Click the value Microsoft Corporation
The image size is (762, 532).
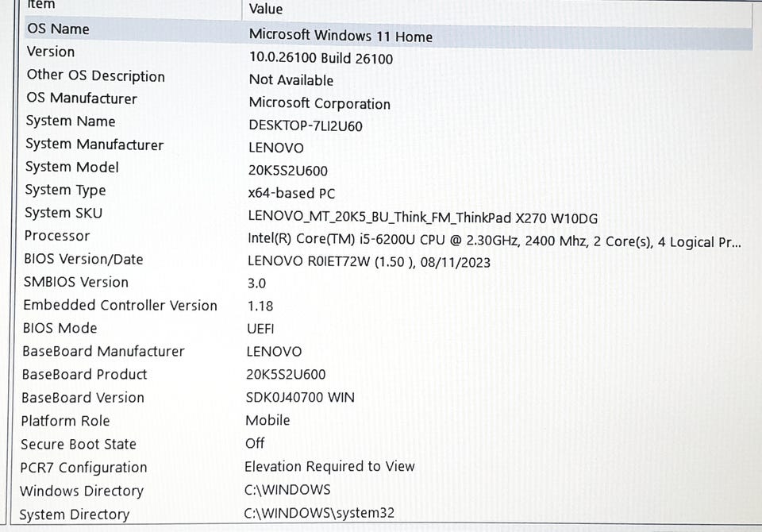319,103
